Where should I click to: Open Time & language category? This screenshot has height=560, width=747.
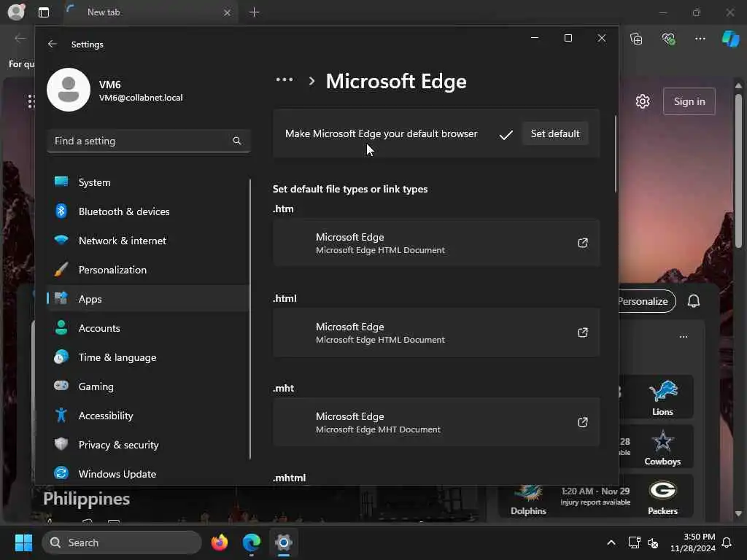(148, 357)
